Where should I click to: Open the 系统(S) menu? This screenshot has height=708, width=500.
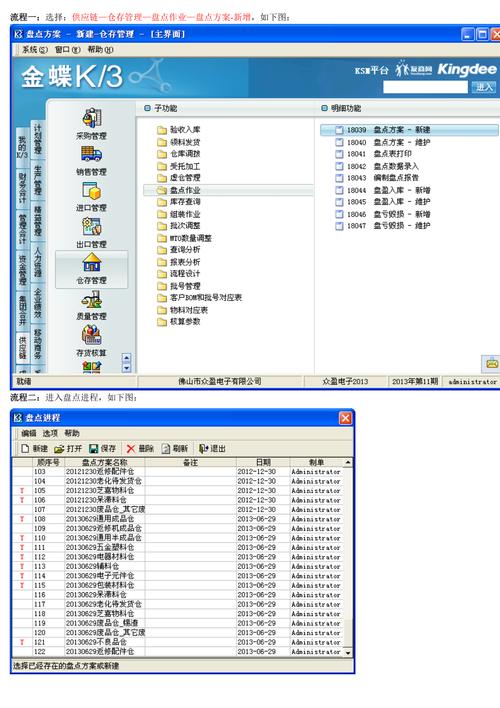35,50
